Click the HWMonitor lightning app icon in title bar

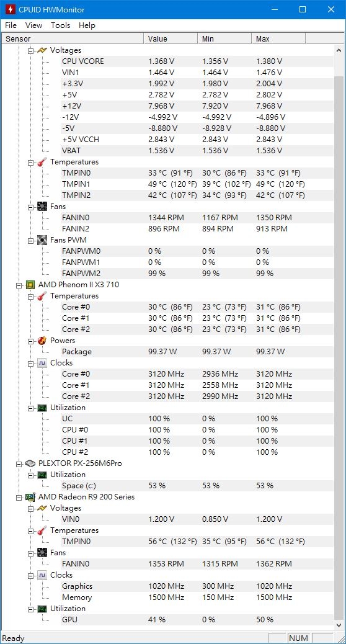tap(11, 9)
